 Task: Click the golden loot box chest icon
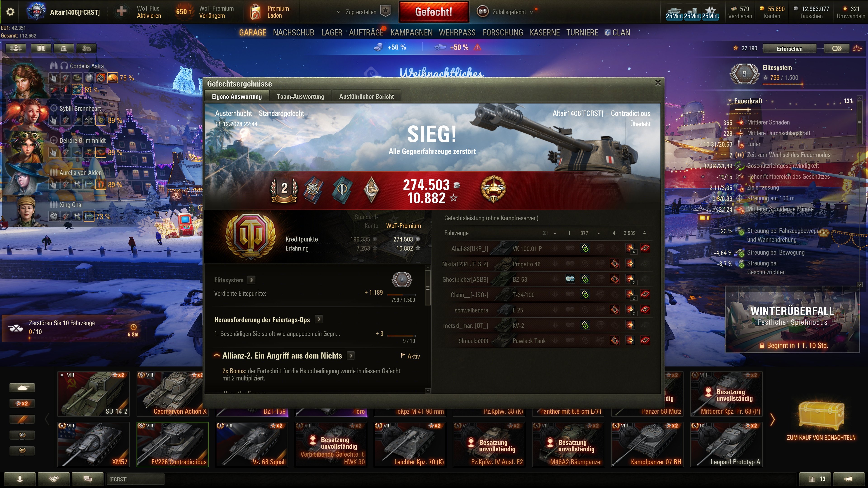click(821, 417)
